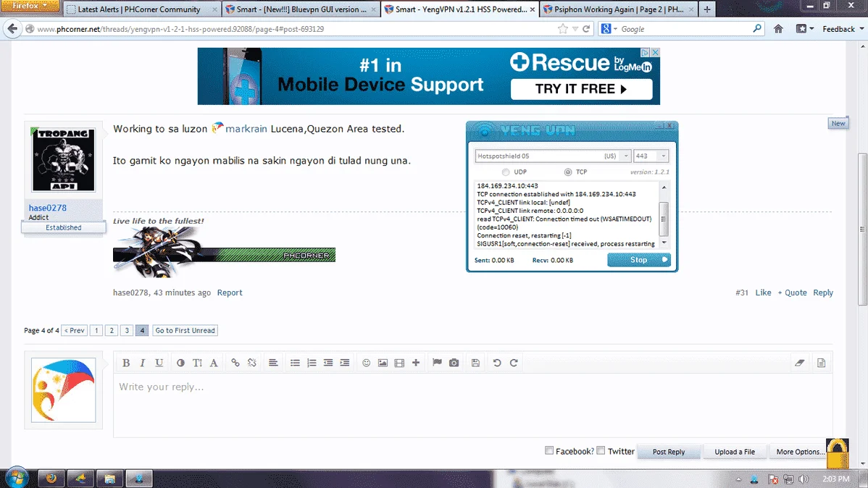Insert an image into the reply

point(383,363)
